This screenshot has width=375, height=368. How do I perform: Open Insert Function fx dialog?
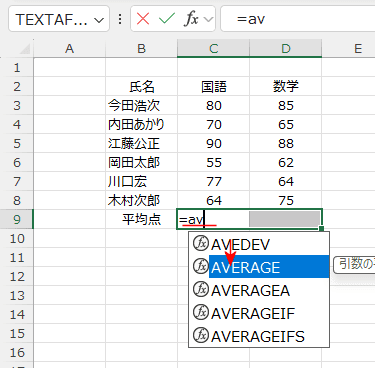(x=191, y=19)
